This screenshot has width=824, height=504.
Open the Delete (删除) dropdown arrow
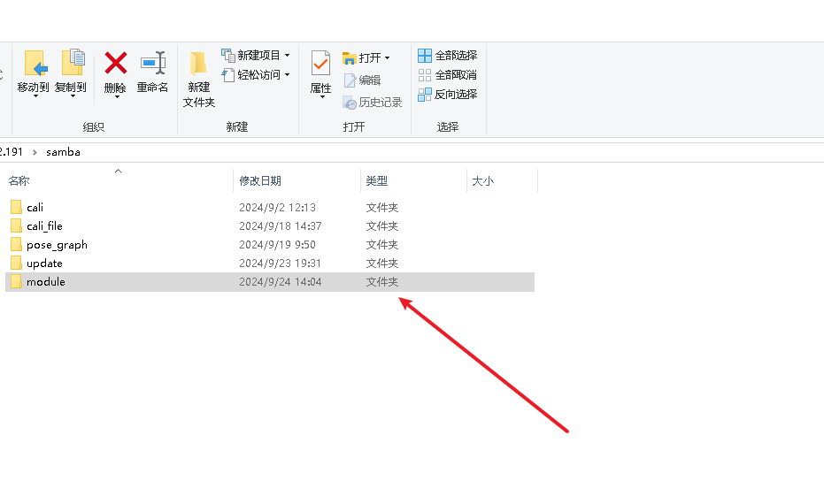117,97
